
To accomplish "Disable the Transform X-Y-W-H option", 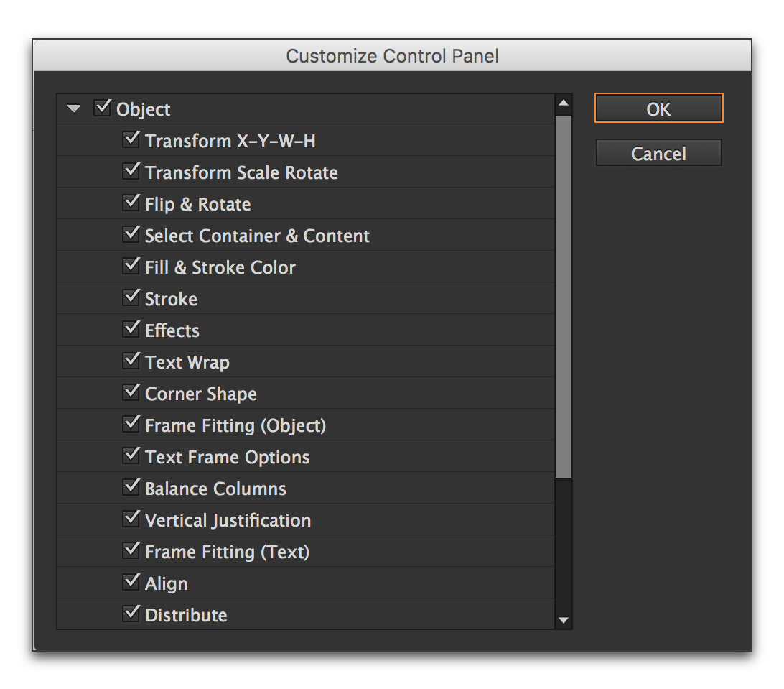I will [131, 139].
